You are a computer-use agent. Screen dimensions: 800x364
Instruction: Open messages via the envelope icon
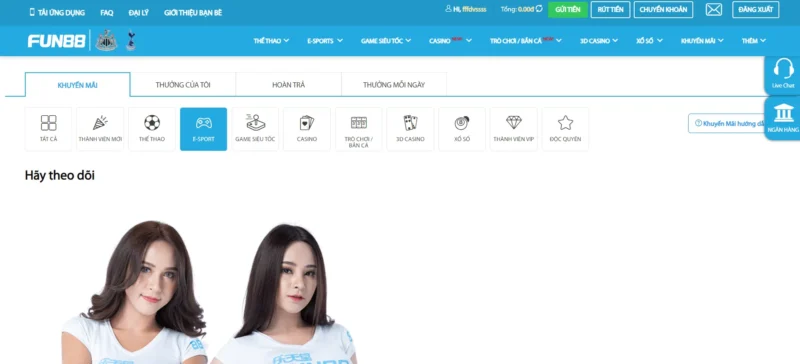click(713, 10)
